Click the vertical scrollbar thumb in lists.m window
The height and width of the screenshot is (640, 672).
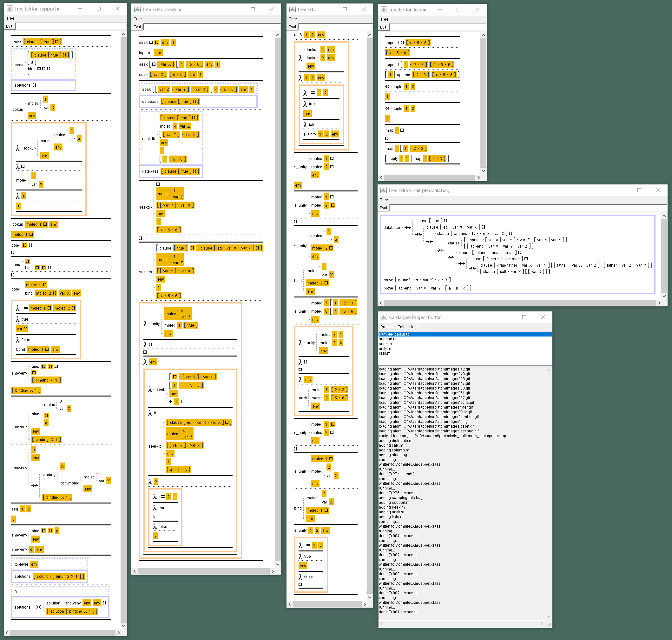pyautogui.click(x=483, y=102)
